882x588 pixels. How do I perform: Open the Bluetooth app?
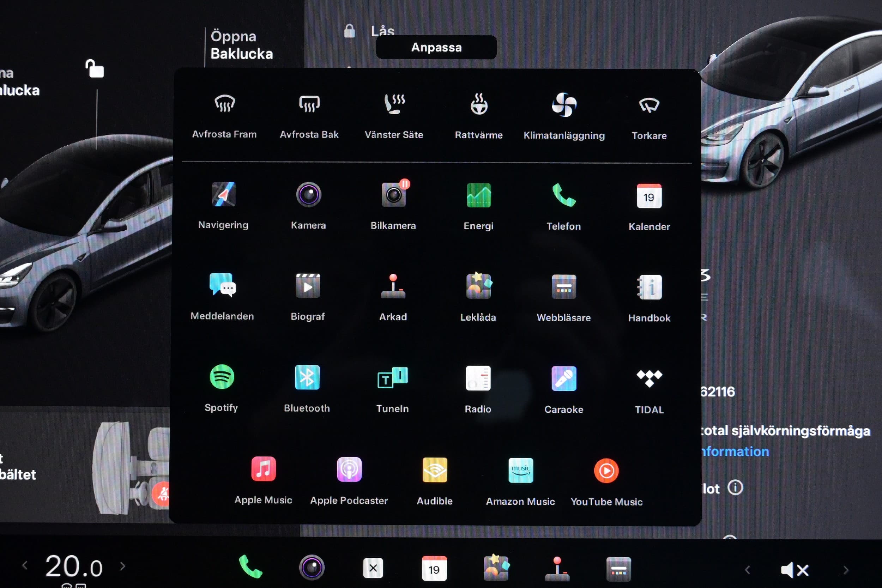[307, 388]
